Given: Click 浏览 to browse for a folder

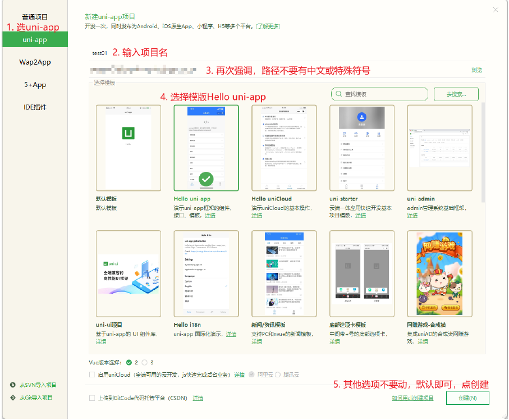Looking at the screenshot, I should (476, 70).
